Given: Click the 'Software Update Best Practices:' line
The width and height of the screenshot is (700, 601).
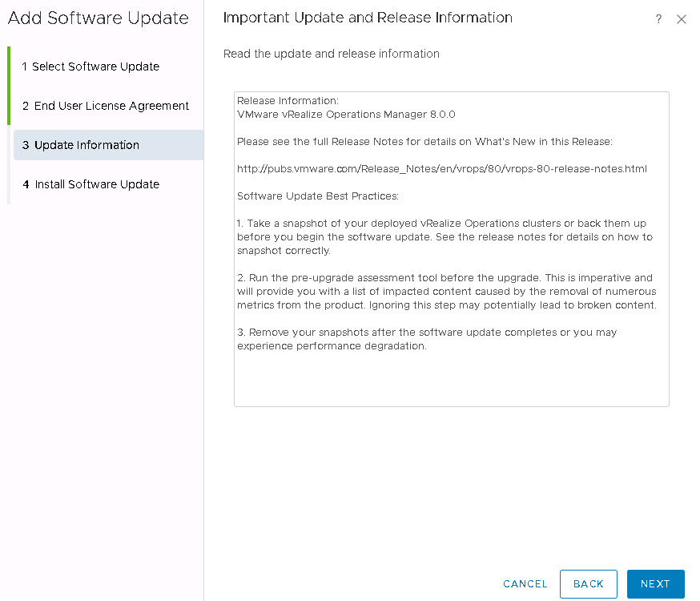Looking at the screenshot, I should tap(318, 196).
